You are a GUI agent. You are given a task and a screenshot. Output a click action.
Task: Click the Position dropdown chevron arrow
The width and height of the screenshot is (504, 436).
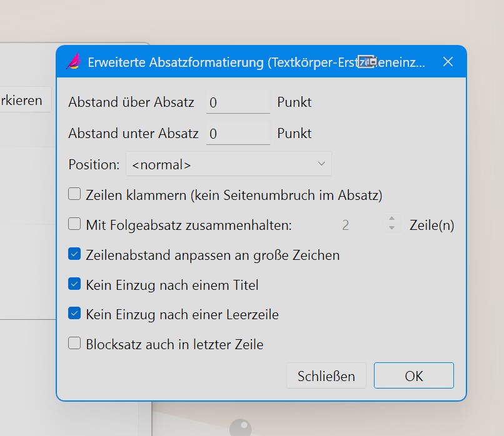[321, 164]
